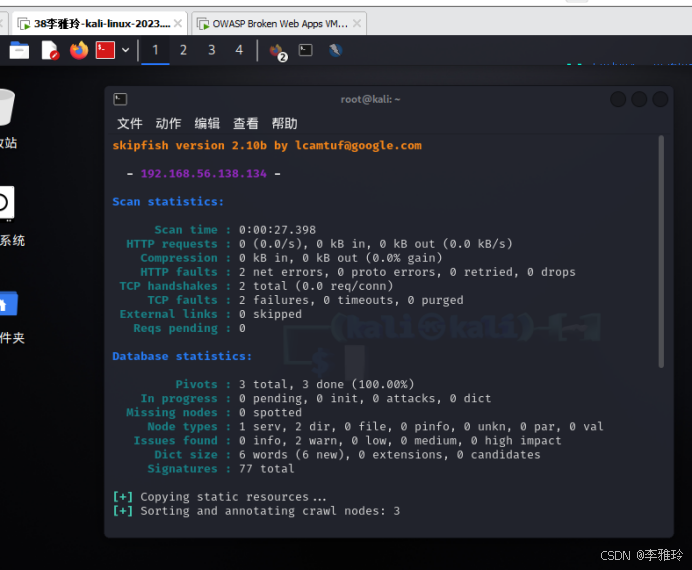Click the Scan statistics heading
The width and height of the screenshot is (692, 570).
[168, 202]
